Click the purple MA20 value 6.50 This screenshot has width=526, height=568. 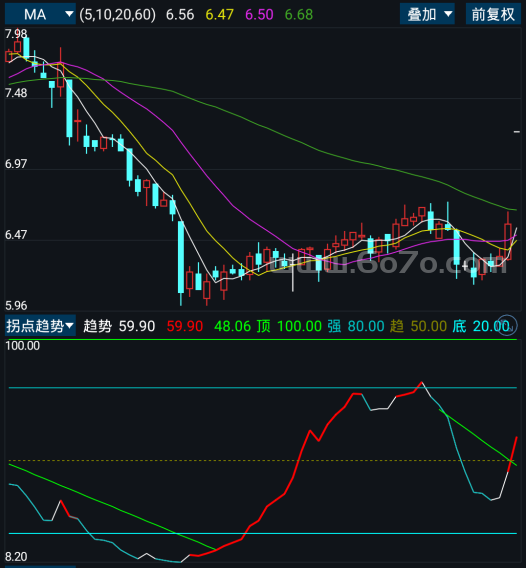coord(259,15)
